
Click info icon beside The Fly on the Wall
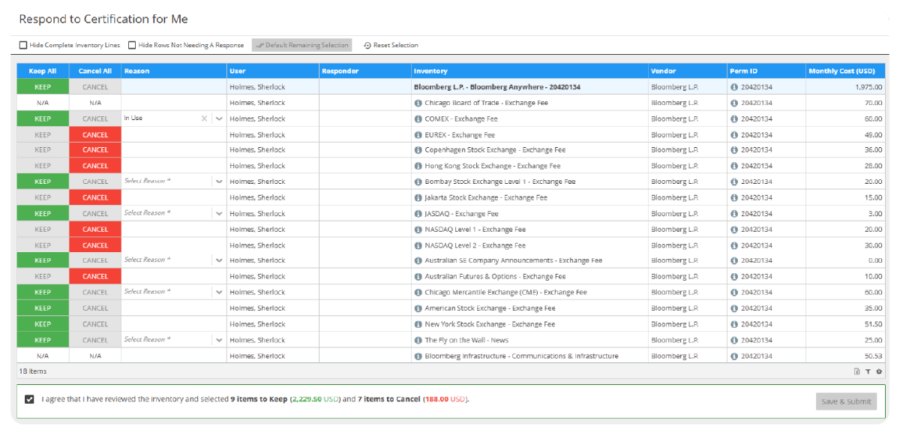coord(418,340)
